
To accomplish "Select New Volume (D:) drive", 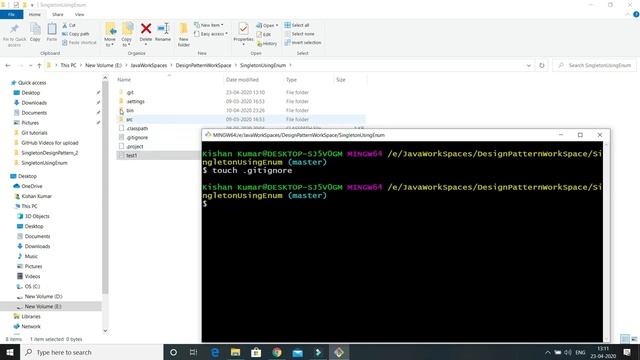I will point(43,296).
